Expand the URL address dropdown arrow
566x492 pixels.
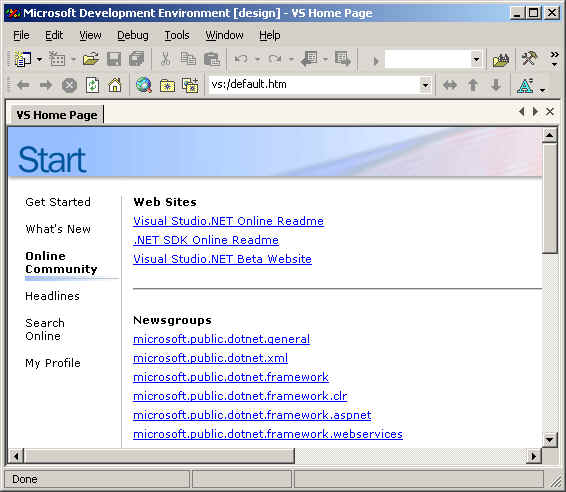426,85
